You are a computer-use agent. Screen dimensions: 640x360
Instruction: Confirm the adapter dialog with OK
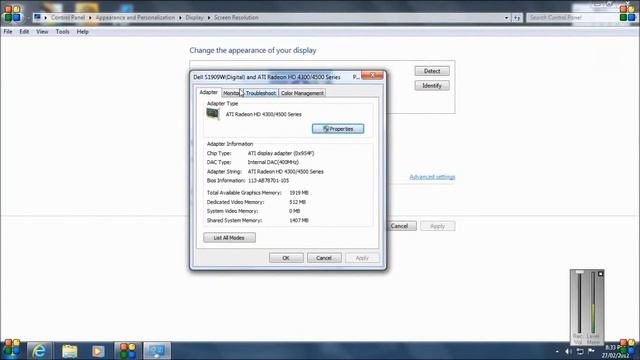[x=286, y=258]
